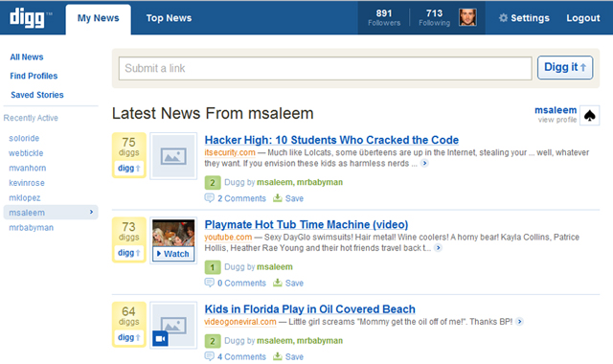Click comment bubble icon for Florida story
This screenshot has width=613, height=364.
(x=209, y=356)
